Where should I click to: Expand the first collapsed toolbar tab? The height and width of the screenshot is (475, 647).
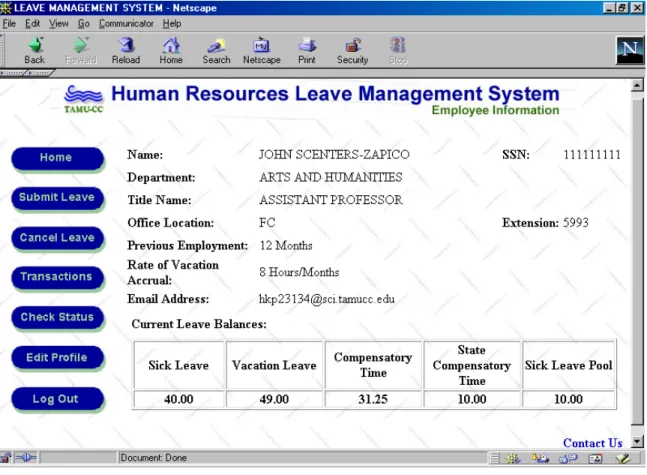pos(12,73)
